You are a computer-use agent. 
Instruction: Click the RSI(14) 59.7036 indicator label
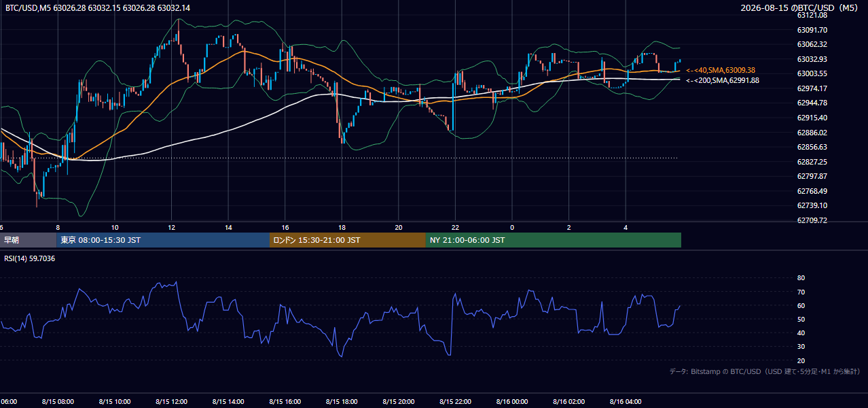coord(30,258)
